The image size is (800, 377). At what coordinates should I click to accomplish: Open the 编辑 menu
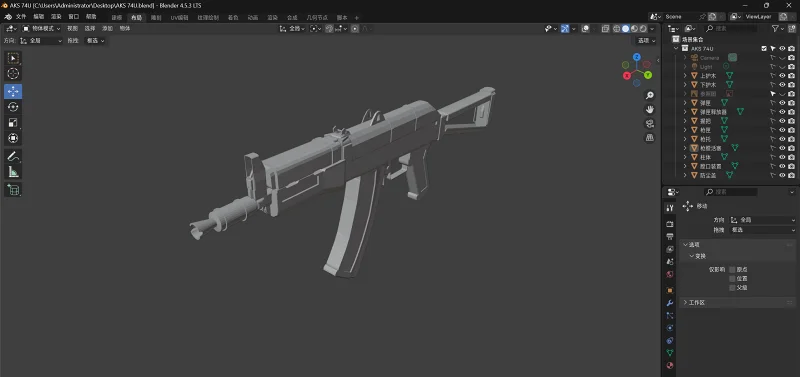(38, 17)
